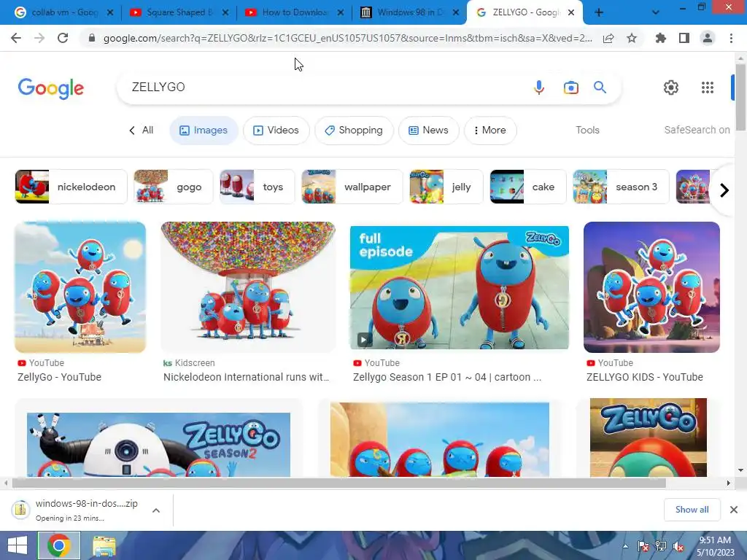Viewport: 747px width, 560px height.
Task: Select the All search results tab
Action: (142, 130)
